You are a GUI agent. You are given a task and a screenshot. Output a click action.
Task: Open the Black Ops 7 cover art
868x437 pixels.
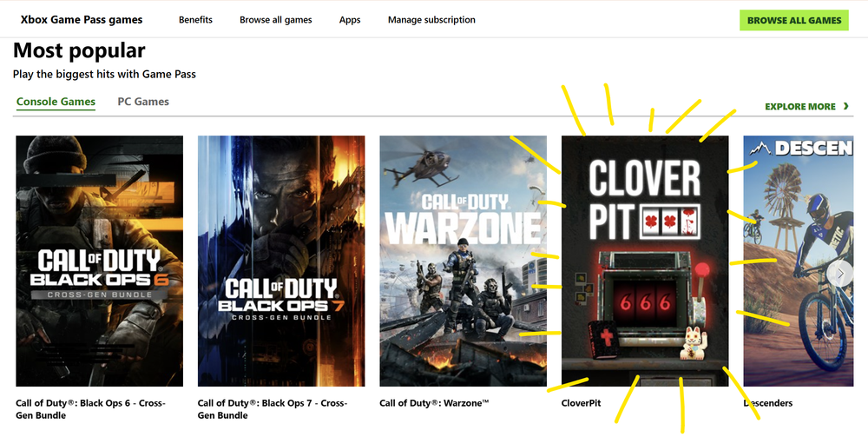tap(281, 261)
